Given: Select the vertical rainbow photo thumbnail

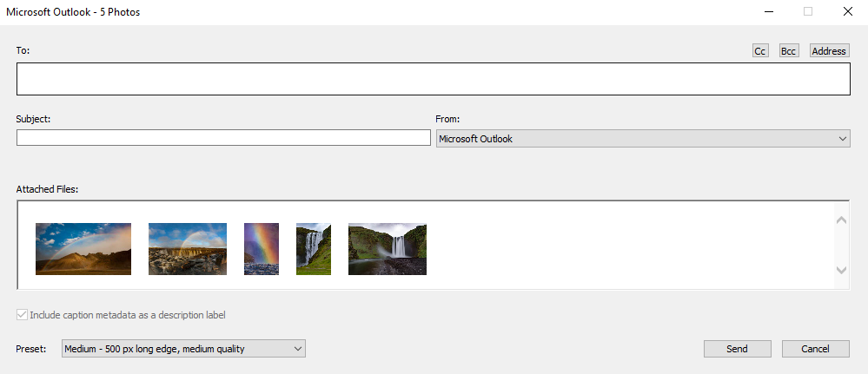Looking at the screenshot, I should pyautogui.click(x=262, y=249).
